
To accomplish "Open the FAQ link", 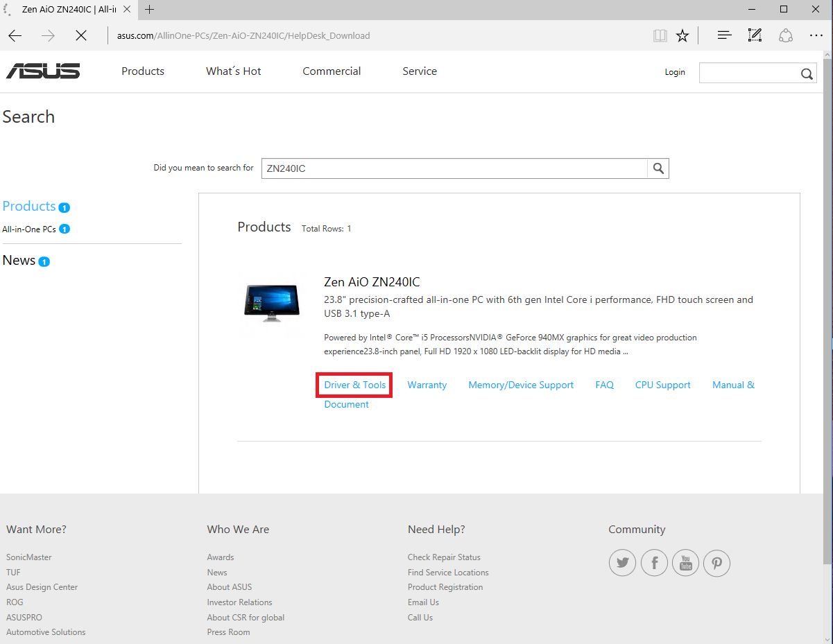I will coord(605,385).
